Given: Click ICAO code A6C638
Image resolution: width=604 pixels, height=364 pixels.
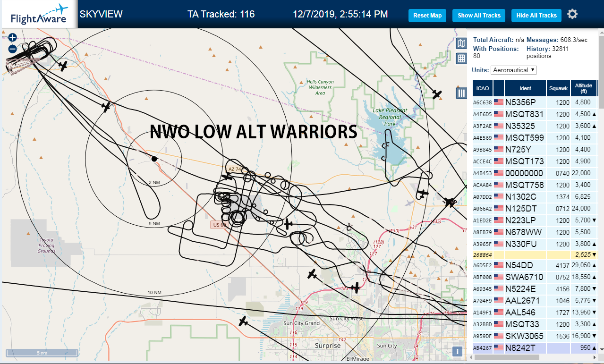Looking at the screenshot, I should pos(483,102).
